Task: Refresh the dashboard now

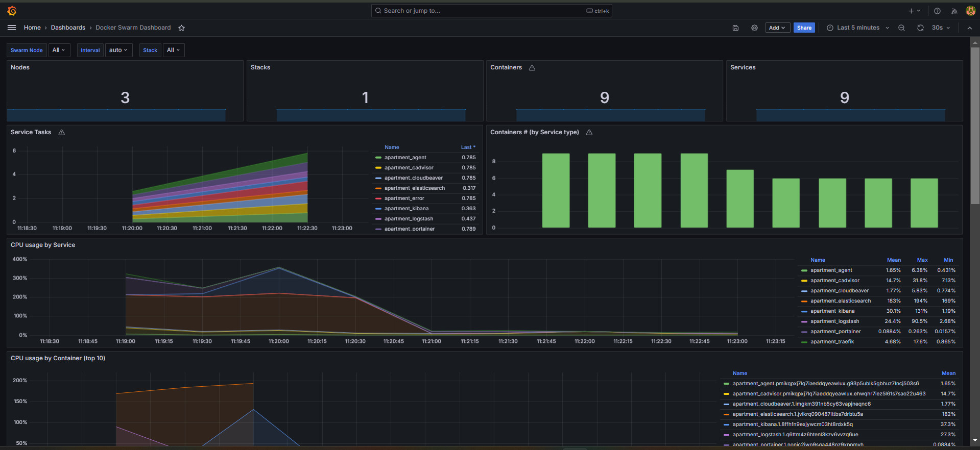Action: 920,28
